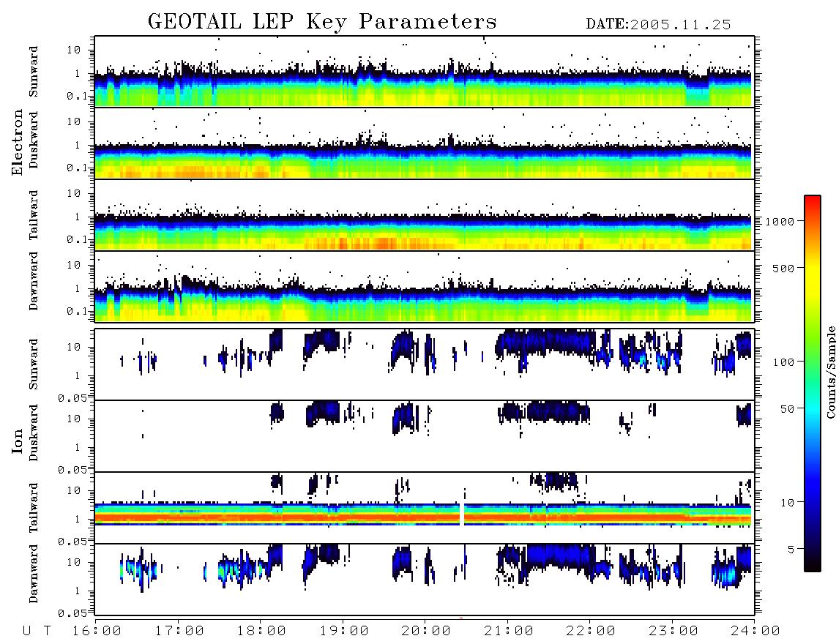Click the 24:00 time tick label
The height and width of the screenshot is (644, 836).
tap(755, 631)
